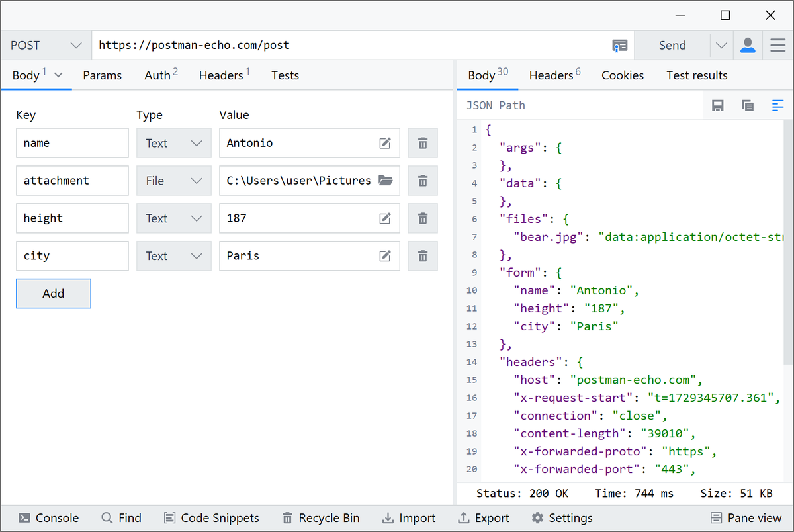Viewport: 794px width, 532px height.
Task: Open the user account icon
Action: click(748, 46)
